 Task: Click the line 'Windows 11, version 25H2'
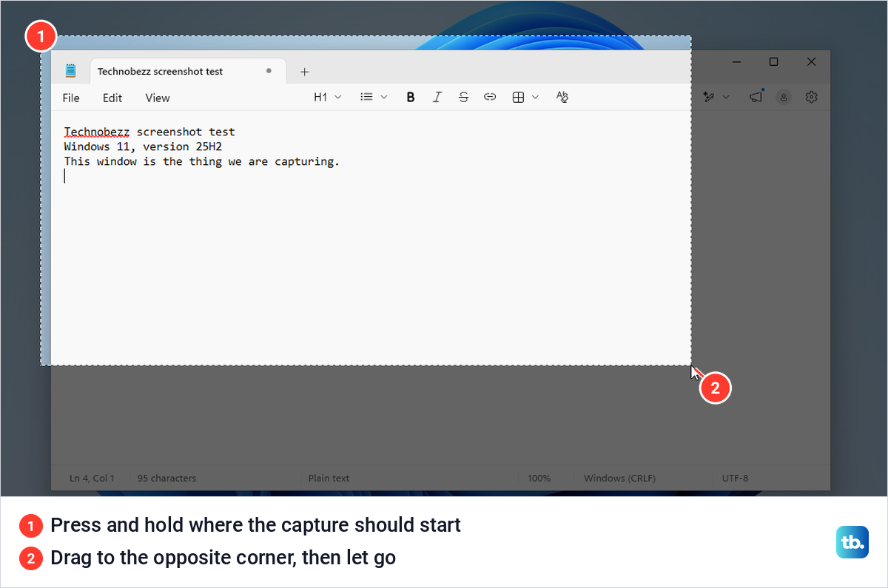(143, 146)
